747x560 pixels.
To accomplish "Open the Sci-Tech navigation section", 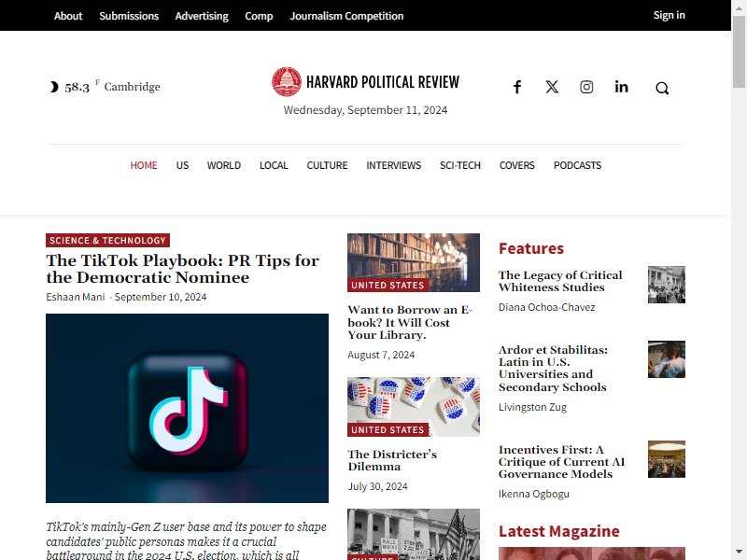I will pos(460,165).
